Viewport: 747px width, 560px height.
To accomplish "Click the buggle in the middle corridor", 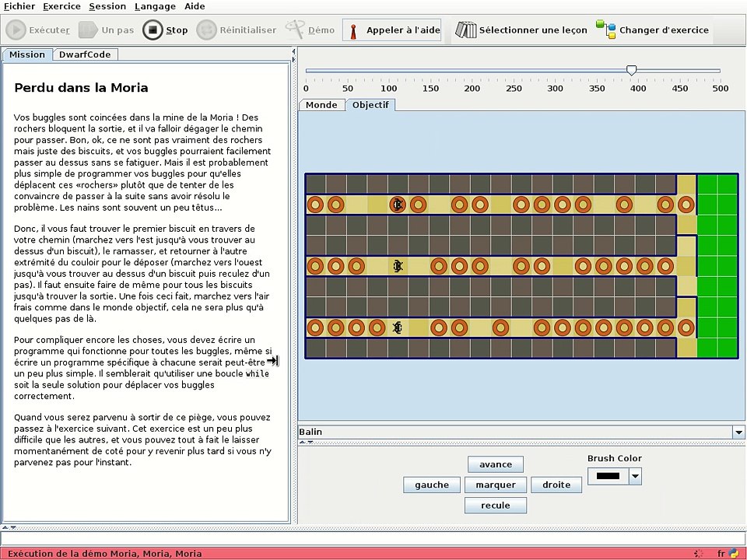I will tap(398, 266).
